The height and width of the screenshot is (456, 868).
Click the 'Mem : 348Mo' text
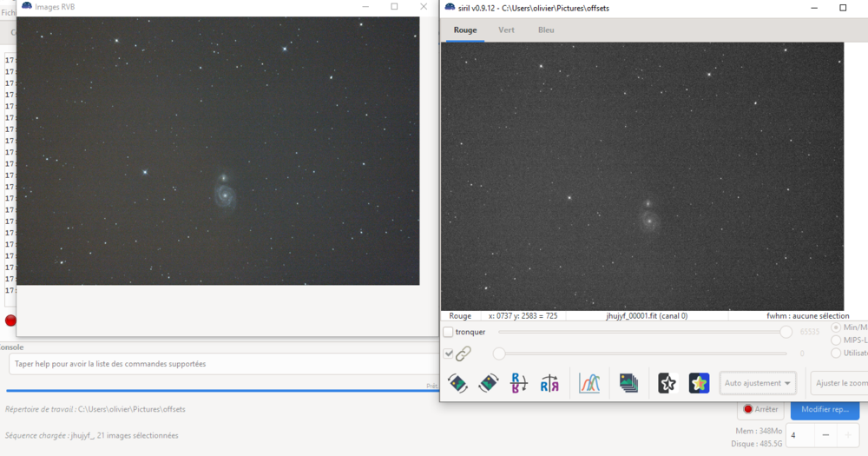[x=759, y=431]
